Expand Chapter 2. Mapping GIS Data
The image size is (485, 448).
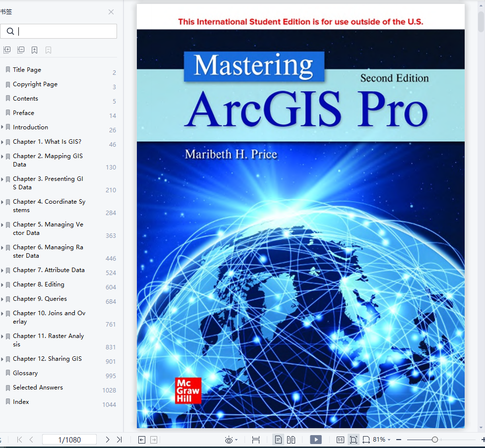point(2,157)
